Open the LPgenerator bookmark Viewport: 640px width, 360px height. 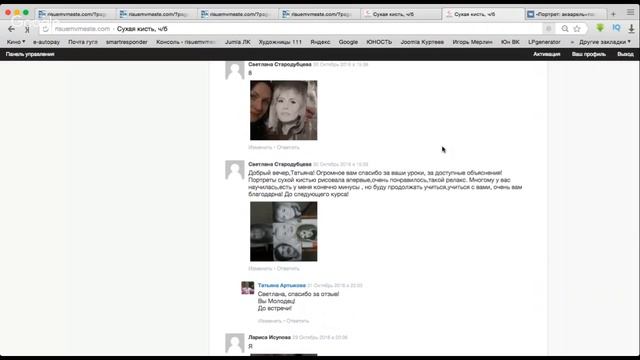[544, 42]
